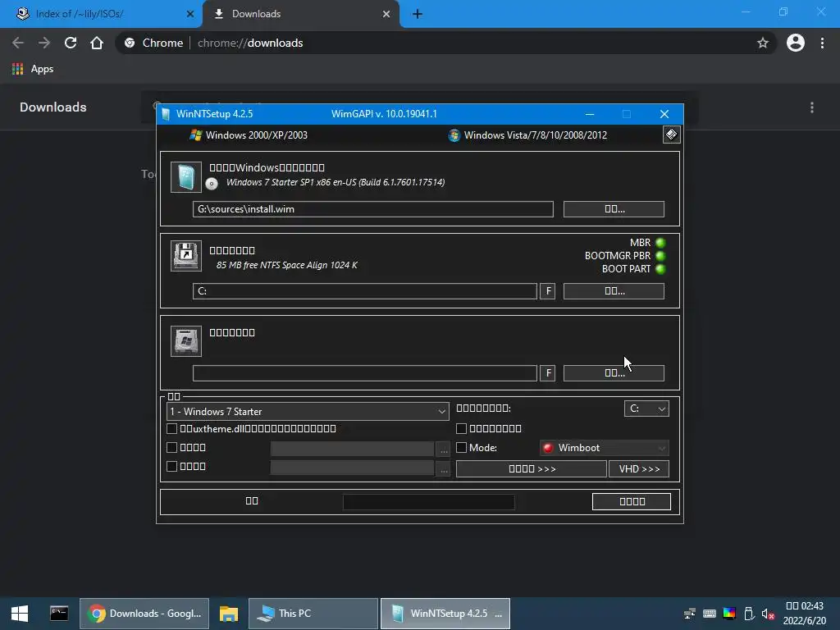The width and height of the screenshot is (840, 630).
Task: Open the Windows Start menu
Action: [20, 614]
